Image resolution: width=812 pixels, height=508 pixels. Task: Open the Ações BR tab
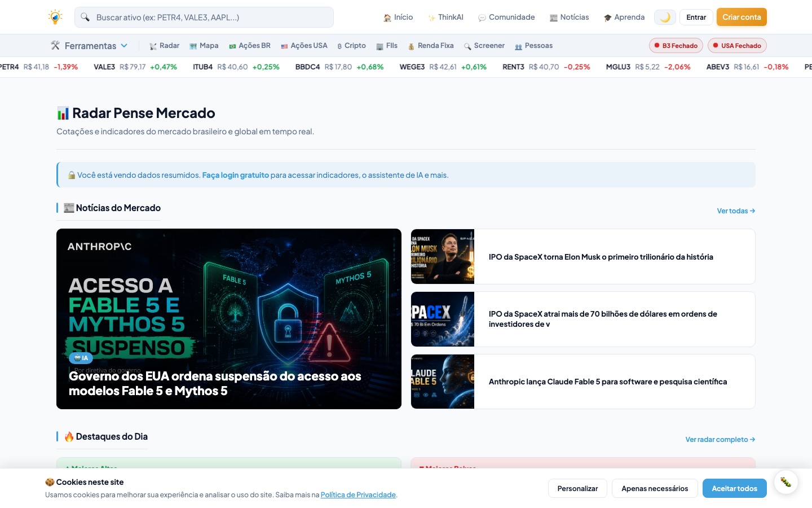(x=249, y=46)
